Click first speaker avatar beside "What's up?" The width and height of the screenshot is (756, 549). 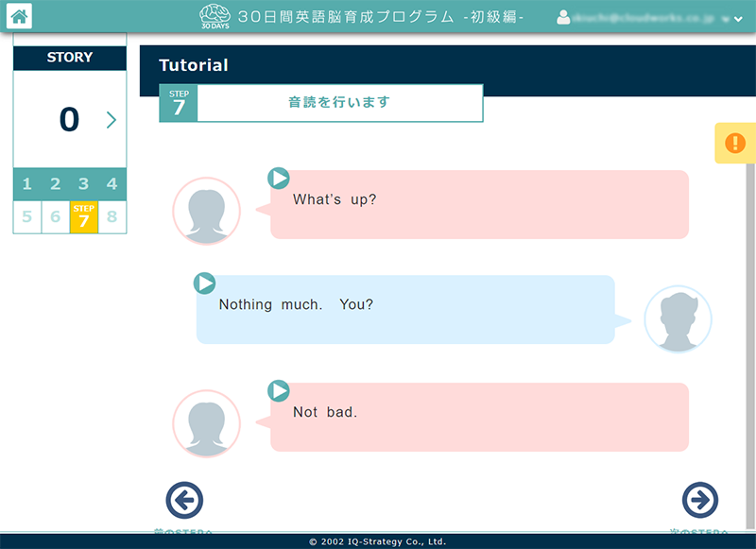(x=207, y=211)
